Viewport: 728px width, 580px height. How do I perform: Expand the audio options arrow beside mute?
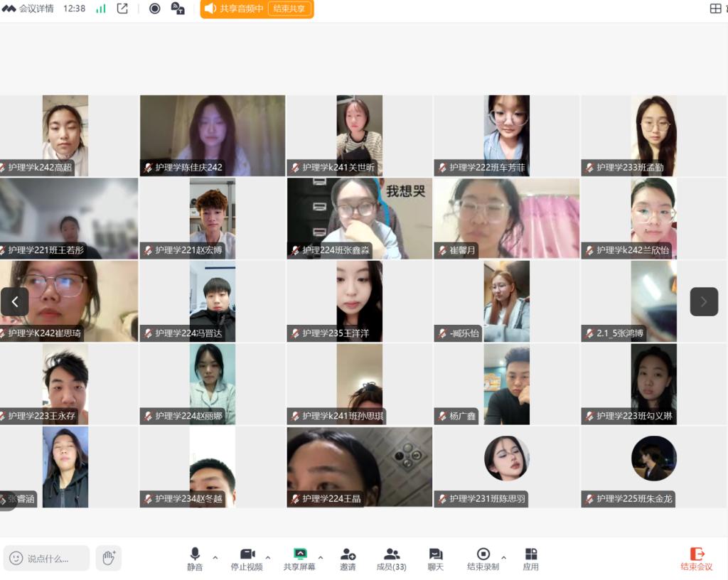click(215, 558)
